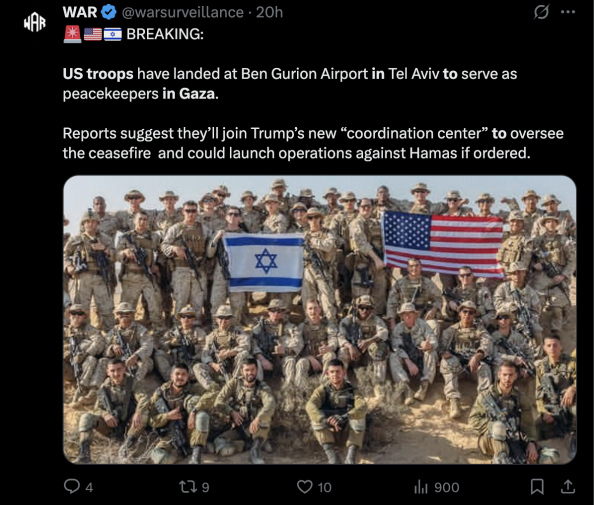Bookmark this post

[537, 487]
